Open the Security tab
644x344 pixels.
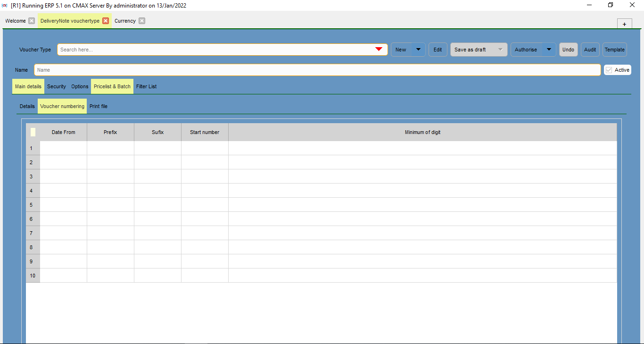pos(57,86)
